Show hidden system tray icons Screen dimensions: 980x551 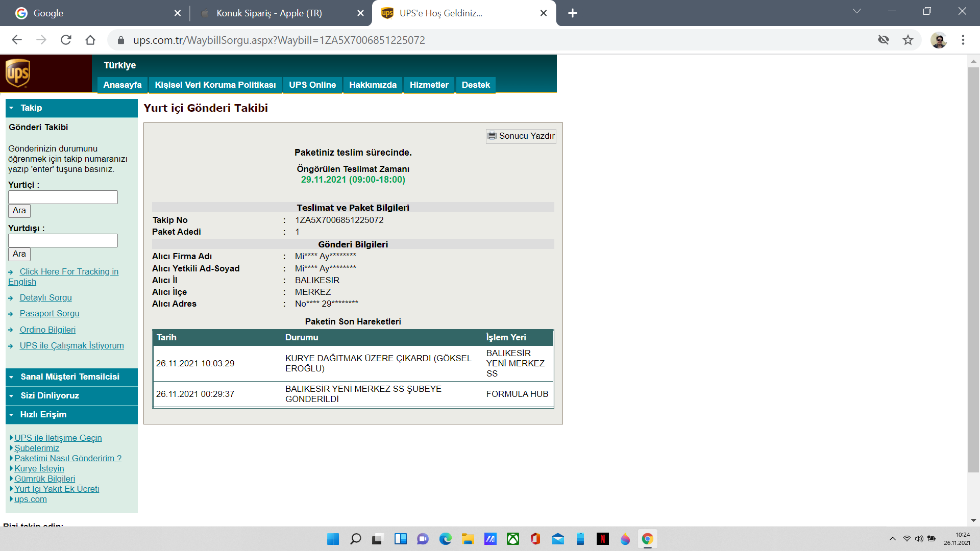pos(893,539)
